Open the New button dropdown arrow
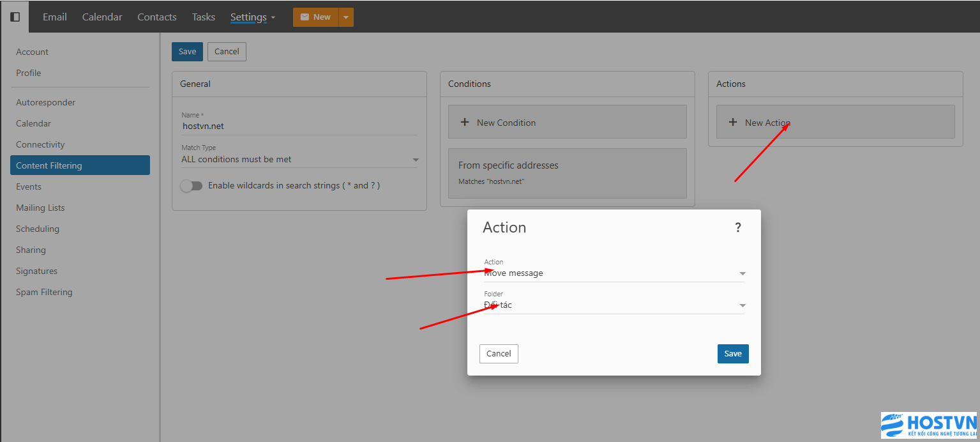Viewport: 980px width, 442px height. (x=345, y=17)
